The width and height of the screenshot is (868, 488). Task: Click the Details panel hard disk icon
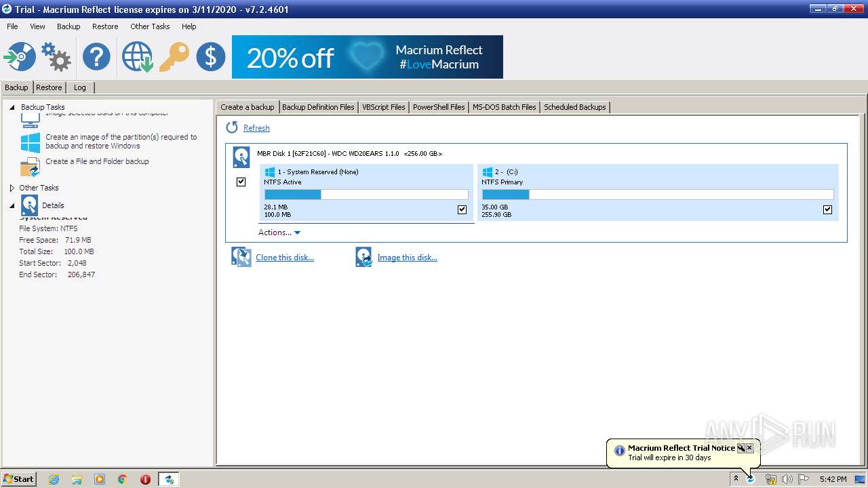29,205
